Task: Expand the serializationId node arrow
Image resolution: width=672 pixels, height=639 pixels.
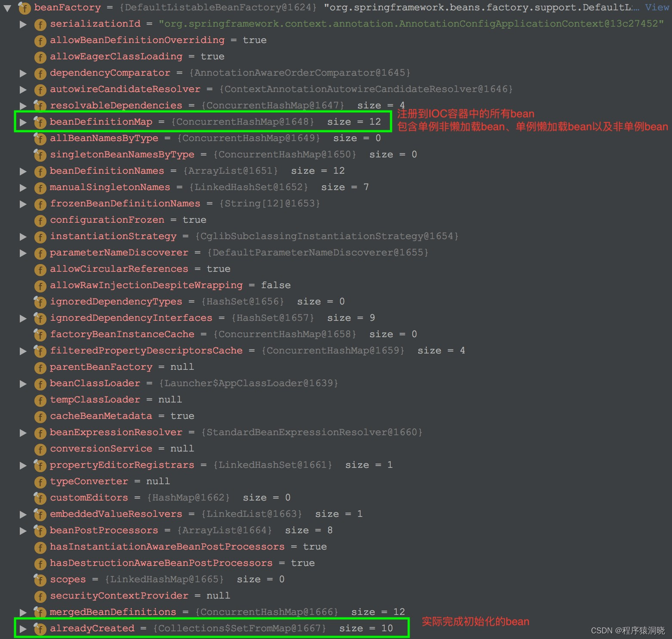Action: click(x=23, y=25)
